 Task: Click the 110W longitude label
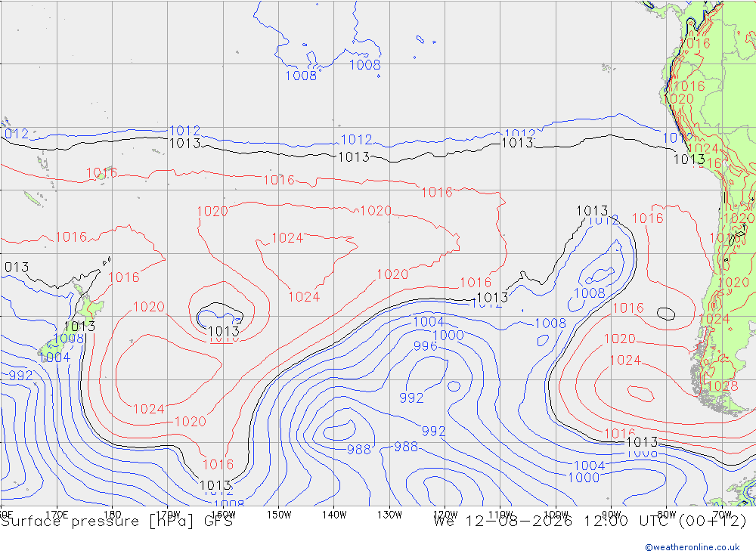(500, 515)
